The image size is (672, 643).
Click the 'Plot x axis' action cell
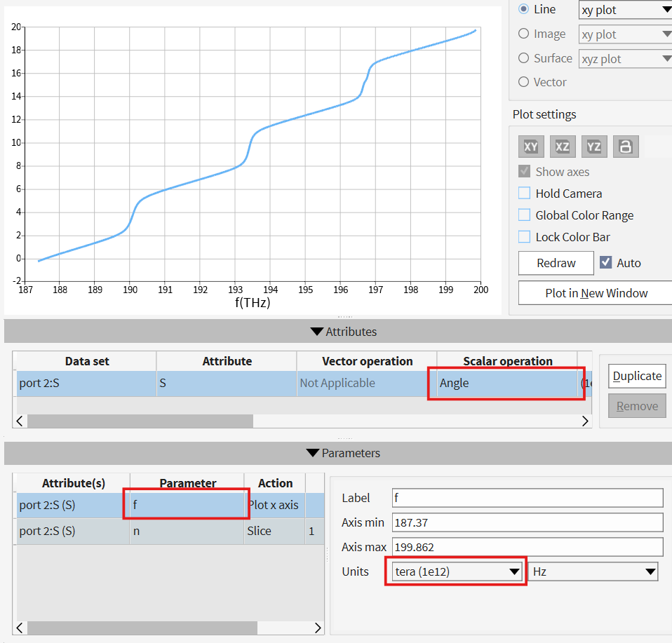coord(275,506)
